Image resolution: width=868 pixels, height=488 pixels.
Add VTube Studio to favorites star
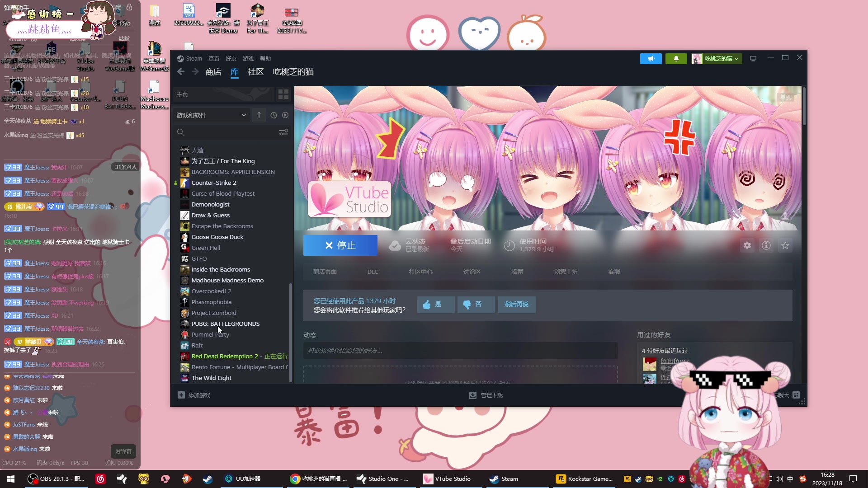click(785, 245)
